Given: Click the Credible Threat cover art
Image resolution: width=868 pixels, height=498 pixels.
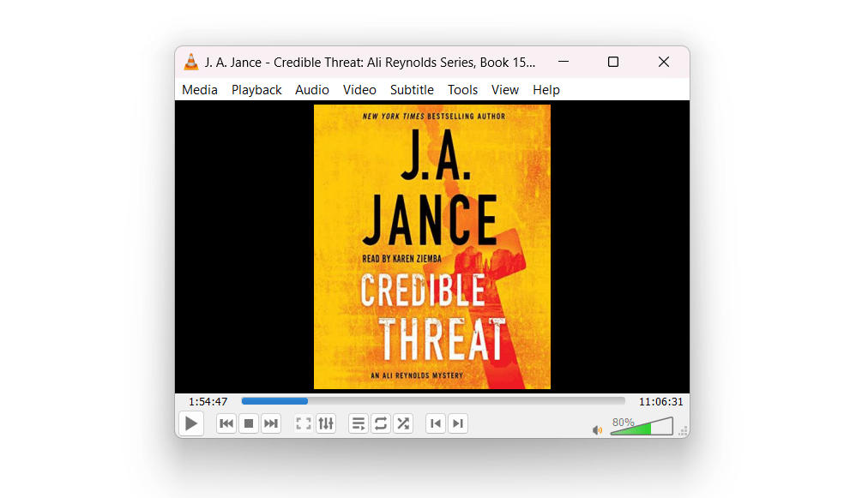Looking at the screenshot, I should coord(432,247).
